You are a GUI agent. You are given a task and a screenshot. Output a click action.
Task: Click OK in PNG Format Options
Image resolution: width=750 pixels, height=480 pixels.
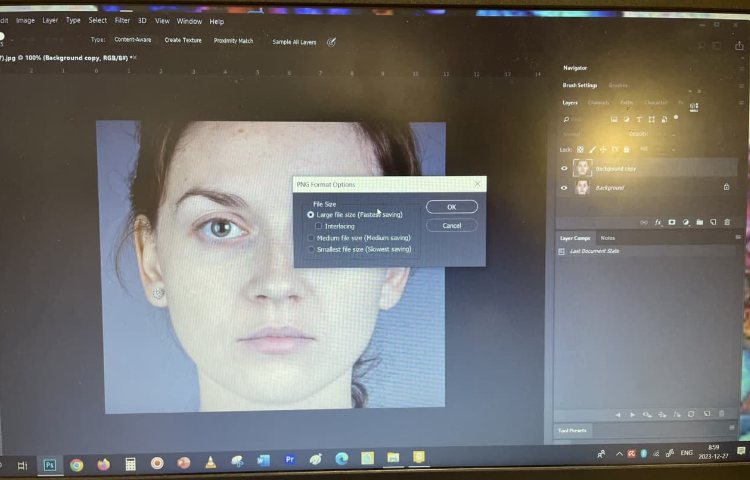click(x=451, y=207)
